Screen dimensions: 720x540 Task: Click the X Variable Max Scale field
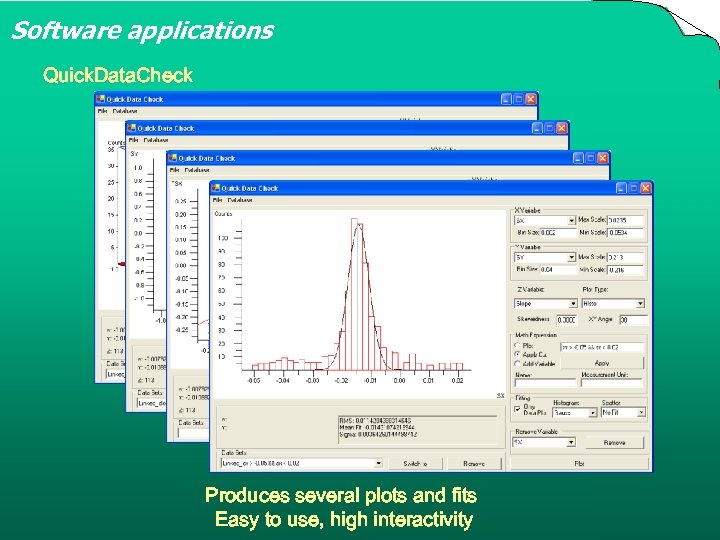[625, 220]
